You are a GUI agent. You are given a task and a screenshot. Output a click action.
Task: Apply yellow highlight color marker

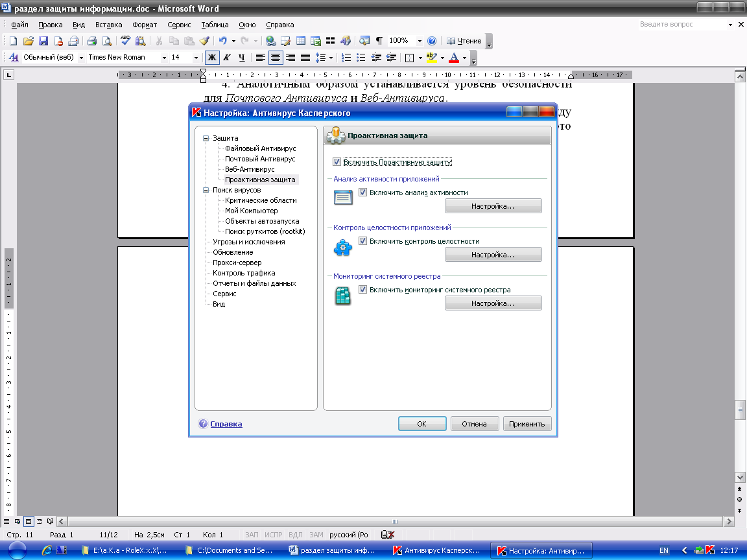point(432,58)
